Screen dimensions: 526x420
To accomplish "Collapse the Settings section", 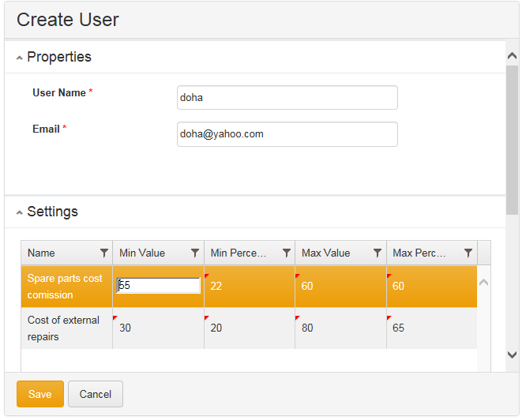I will 20,212.
